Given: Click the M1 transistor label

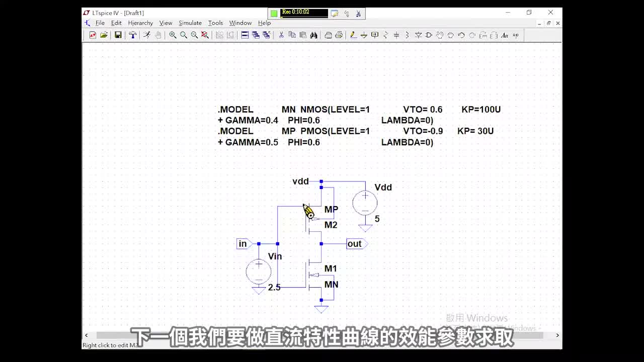Looking at the screenshot, I should tap(331, 269).
